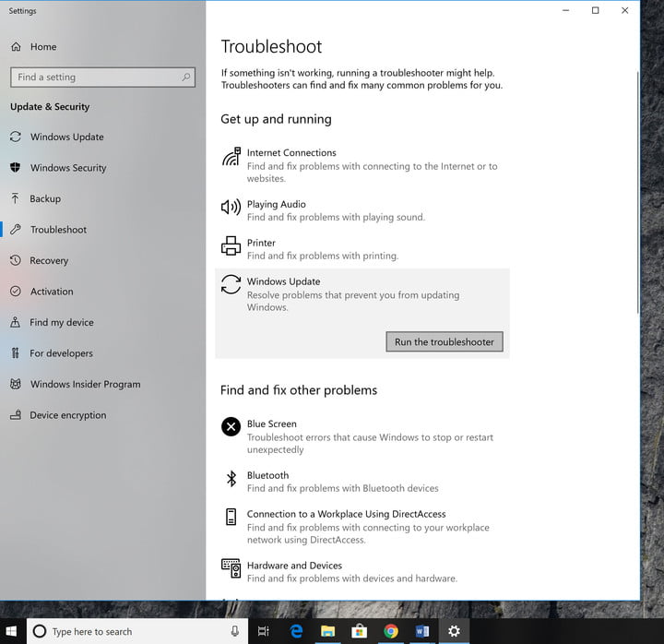
Task: Click the Backup arrow icon
Action: (x=16, y=198)
